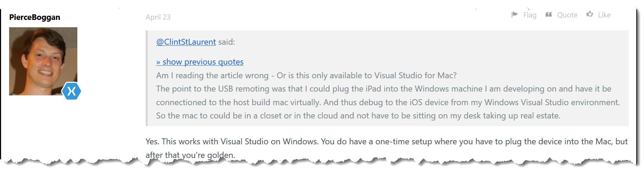Click the word said: after the mention
The height and width of the screenshot is (174, 644).
[226, 42]
